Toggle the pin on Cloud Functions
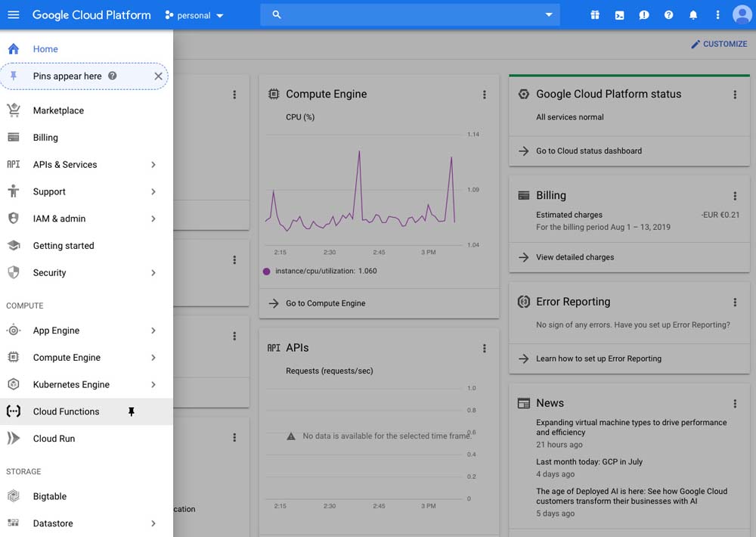 131,412
